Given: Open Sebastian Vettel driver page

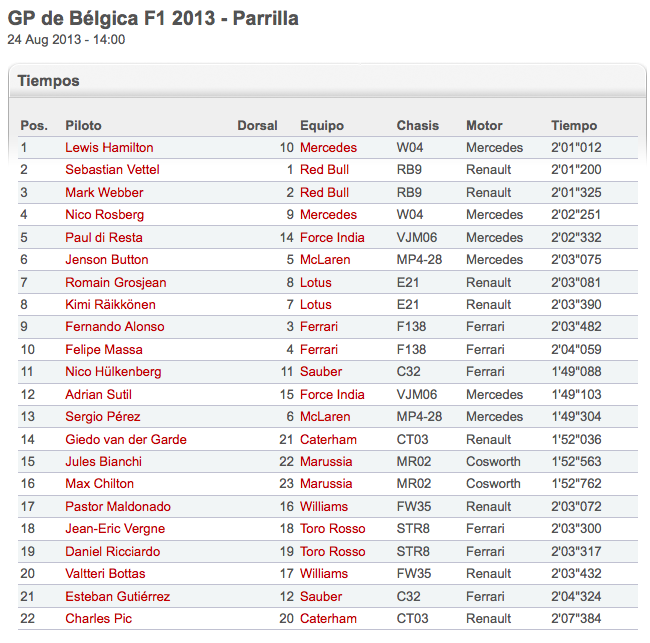Looking at the screenshot, I should click(x=112, y=170).
